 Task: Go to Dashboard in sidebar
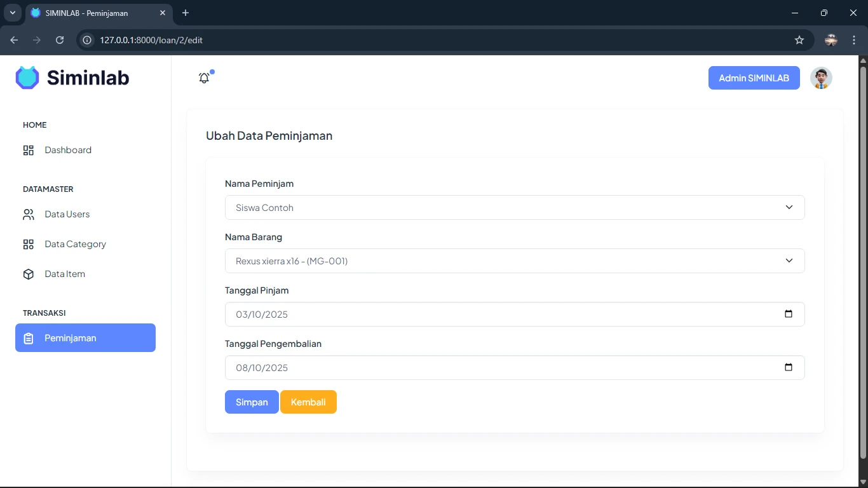(68, 150)
